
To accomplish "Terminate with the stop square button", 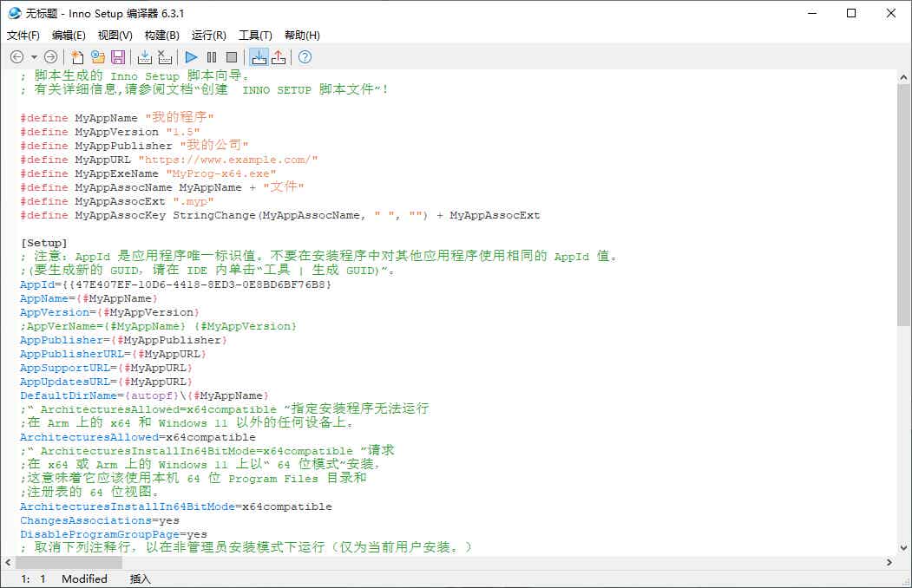I will (232, 57).
